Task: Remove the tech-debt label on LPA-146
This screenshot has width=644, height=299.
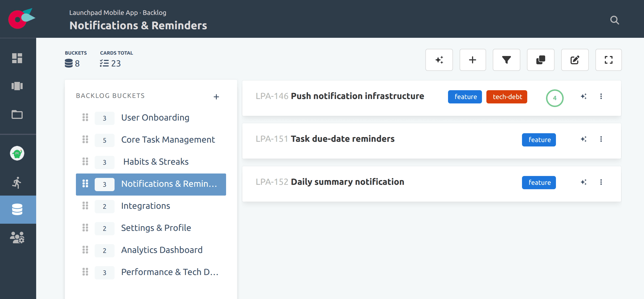Action: (507, 97)
